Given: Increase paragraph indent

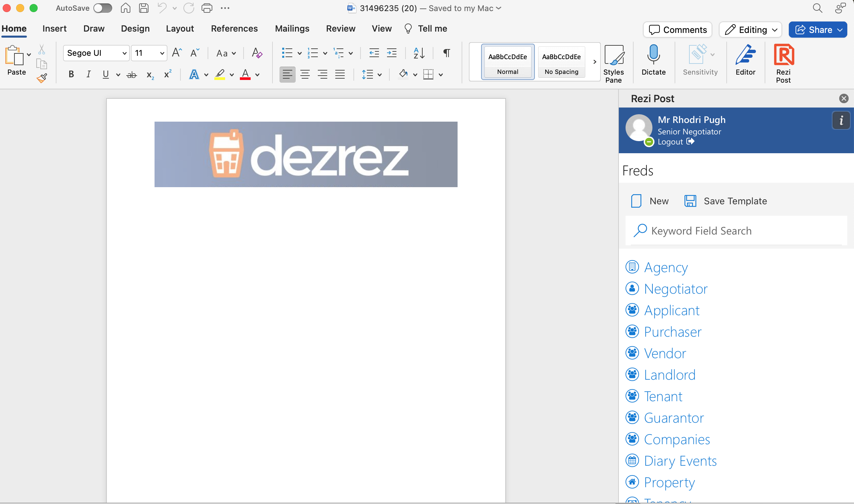Looking at the screenshot, I should [x=391, y=53].
